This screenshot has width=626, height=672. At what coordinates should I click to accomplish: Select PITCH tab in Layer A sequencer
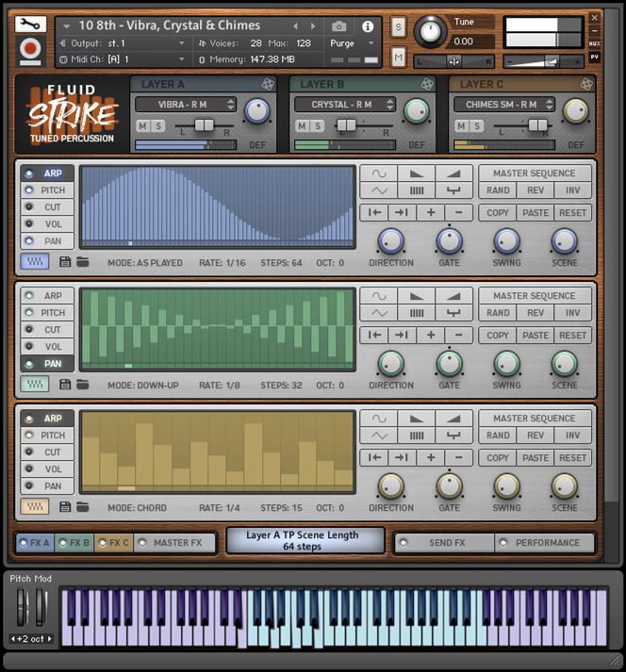47,190
